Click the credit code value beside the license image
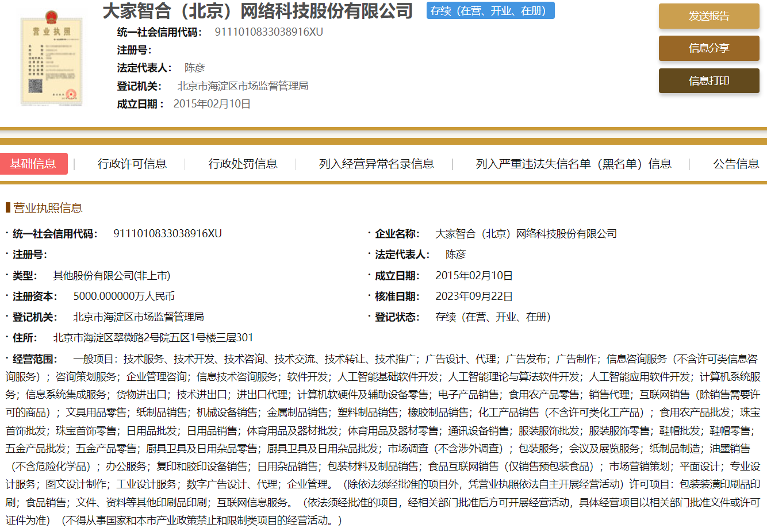This screenshot has width=767, height=532. pyautogui.click(x=269, y=32)
